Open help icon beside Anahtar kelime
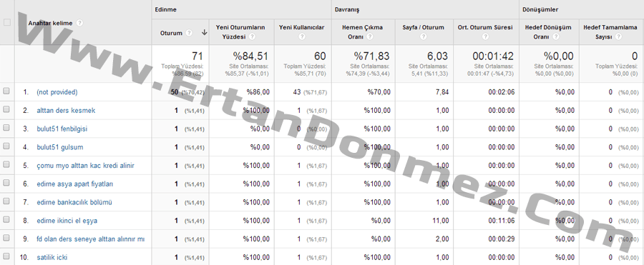 pyautogui.click(x=79, y=23)
